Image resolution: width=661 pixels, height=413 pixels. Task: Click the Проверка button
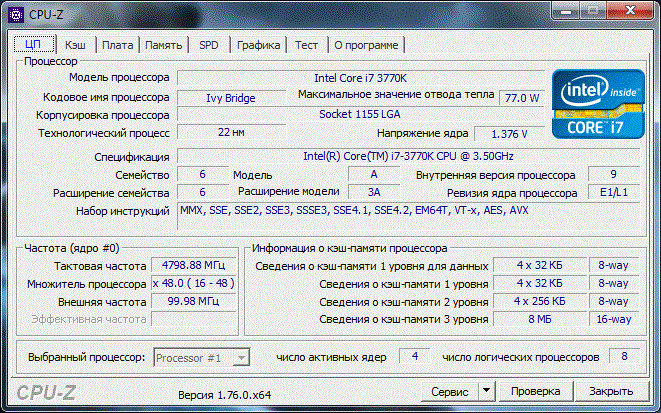click(x=535, y=391)
